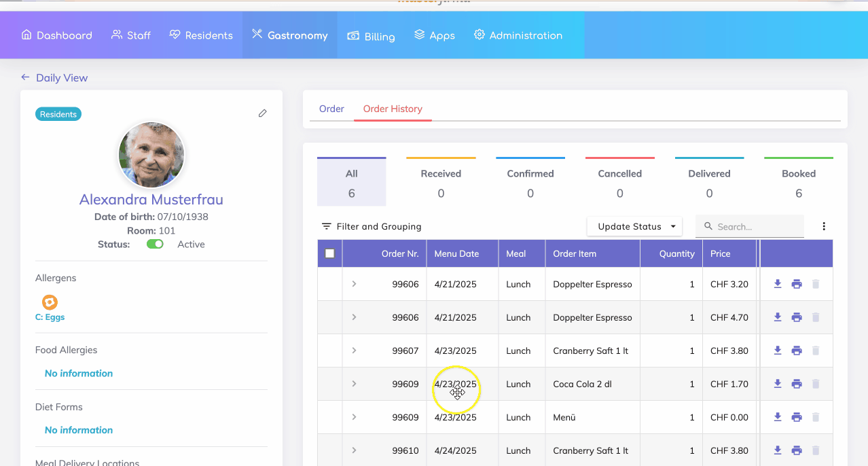
Task: Print the Coca Cola 2 dl order
Action: coord(797,384)
